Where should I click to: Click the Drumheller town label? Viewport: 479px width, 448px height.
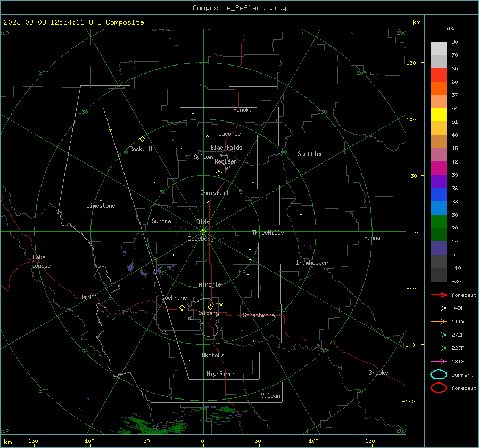pyautogui.click(x=312, y=263)
